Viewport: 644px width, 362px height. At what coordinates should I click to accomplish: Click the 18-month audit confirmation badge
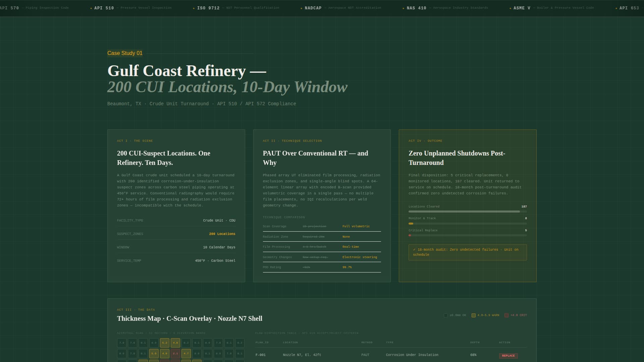point(467,252)
